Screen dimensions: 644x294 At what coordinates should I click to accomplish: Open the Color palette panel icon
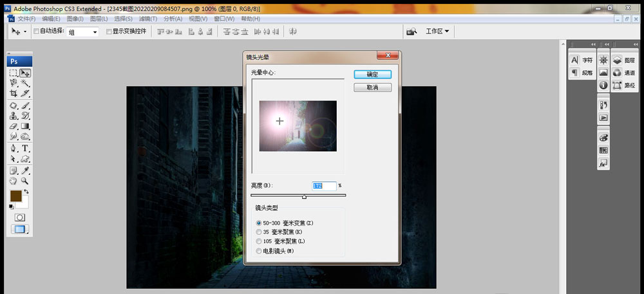tap(603, 138)
